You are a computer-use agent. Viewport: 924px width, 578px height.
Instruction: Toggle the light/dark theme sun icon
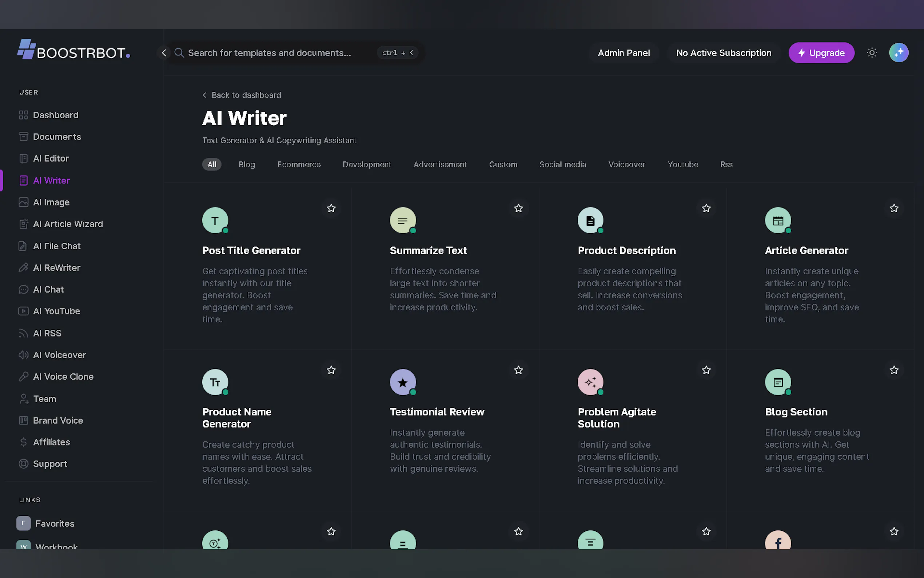[x=872, y=53]
